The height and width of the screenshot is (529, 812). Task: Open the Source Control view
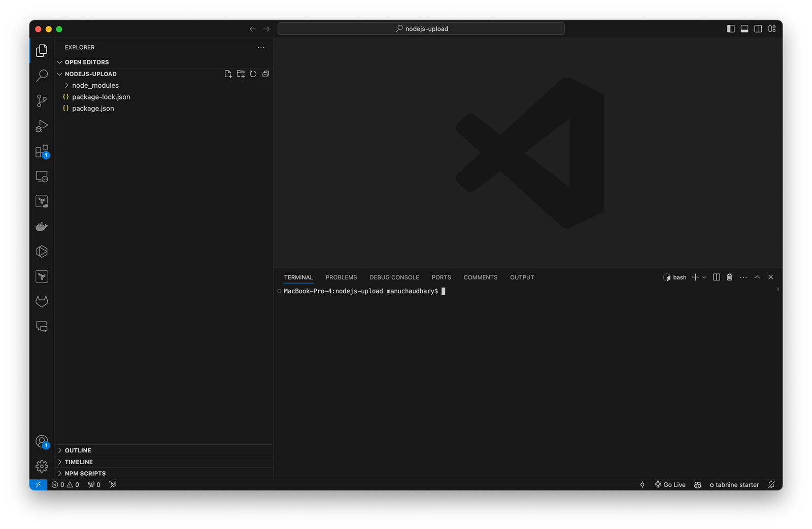42,100
